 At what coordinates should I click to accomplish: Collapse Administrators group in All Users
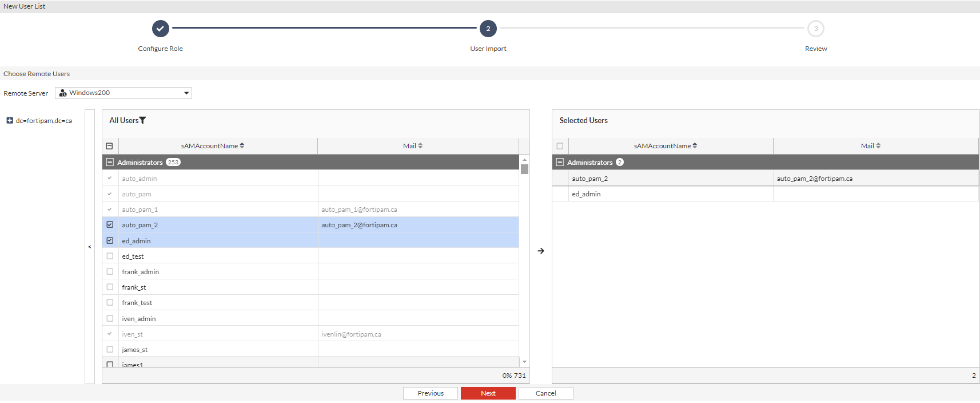110,162
